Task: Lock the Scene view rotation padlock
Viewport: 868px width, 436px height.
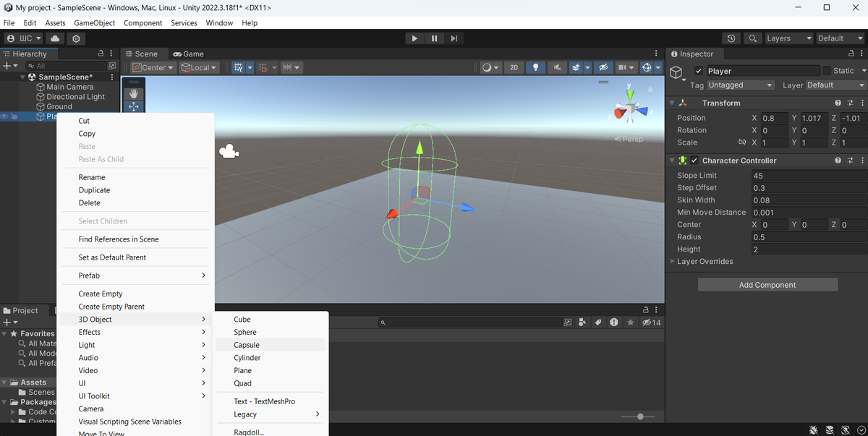Action: coord(650,89)
